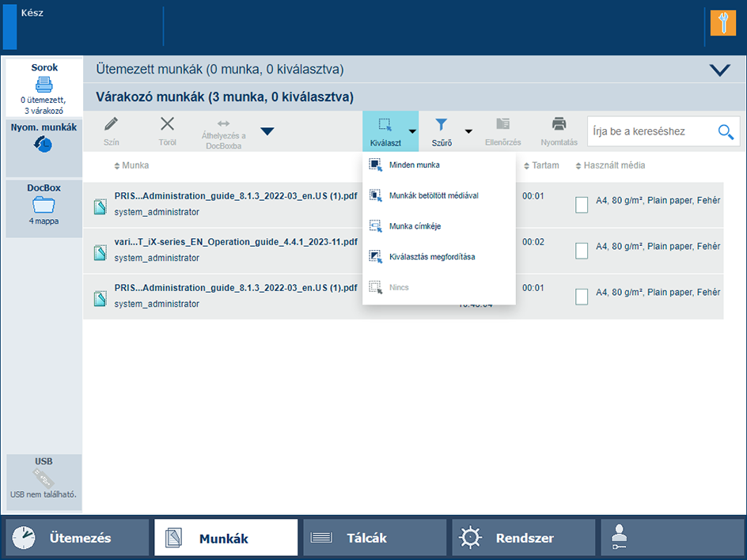Click the Szín pencil edit icon
Screen dimensions: 747x560
click(x=112, y=124)
